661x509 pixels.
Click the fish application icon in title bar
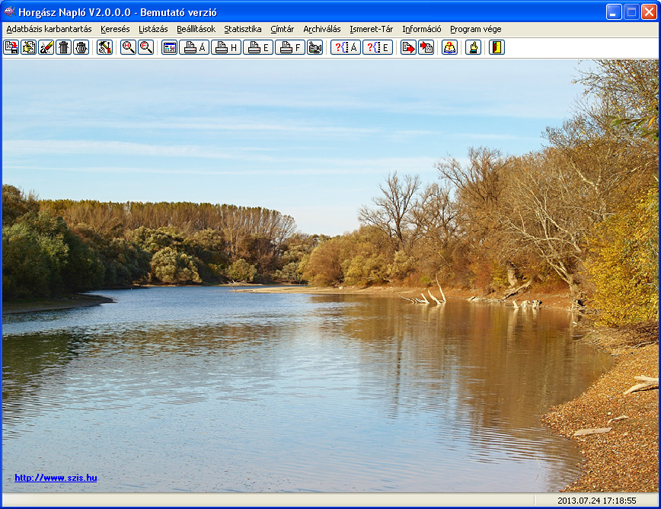click(x=10, y=12)
